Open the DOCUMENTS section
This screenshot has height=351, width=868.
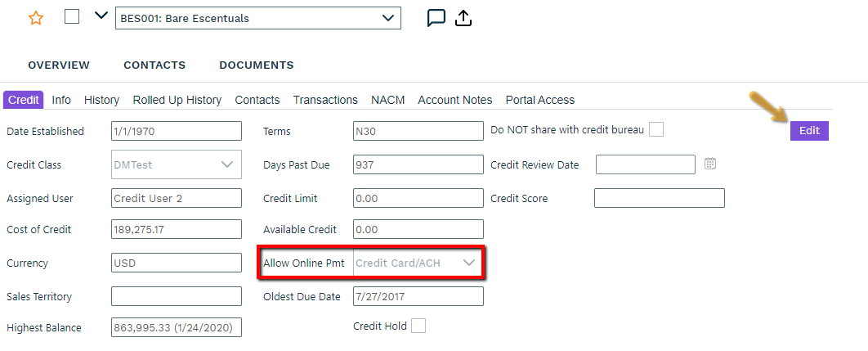[x=256, y=65]
